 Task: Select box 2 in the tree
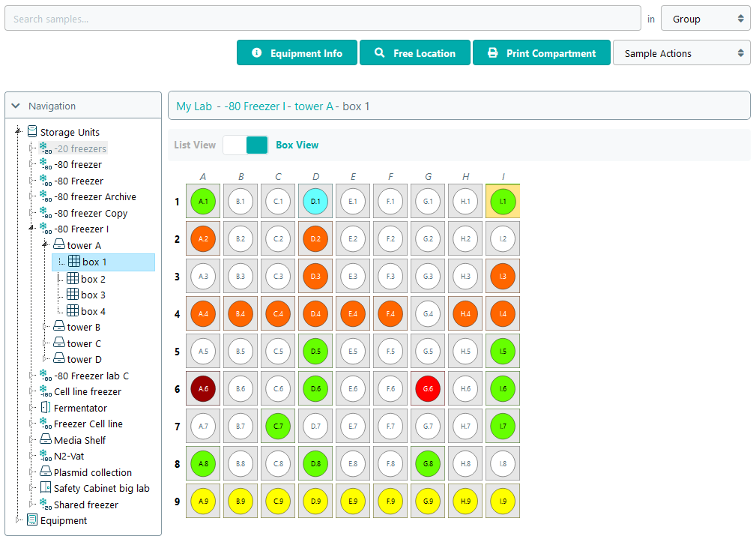[x=93, y=279]
